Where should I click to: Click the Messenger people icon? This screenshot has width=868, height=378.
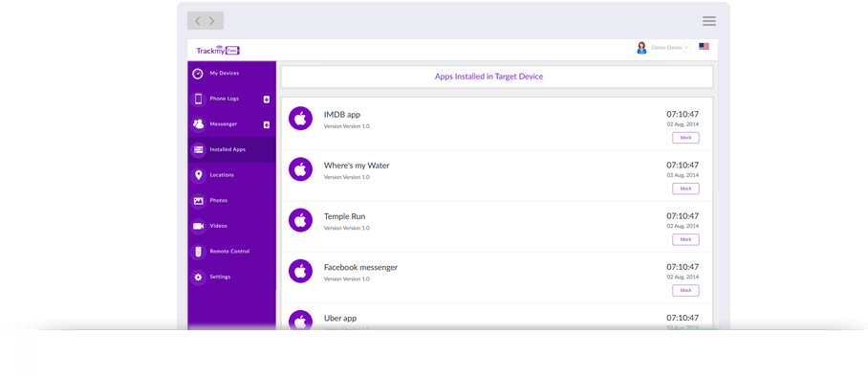click(x=198, y=124)
